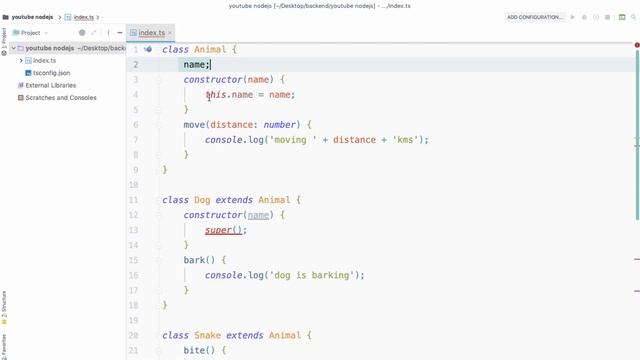
Task: Click the External Libraries icon
Action: [x=20, y=85]
